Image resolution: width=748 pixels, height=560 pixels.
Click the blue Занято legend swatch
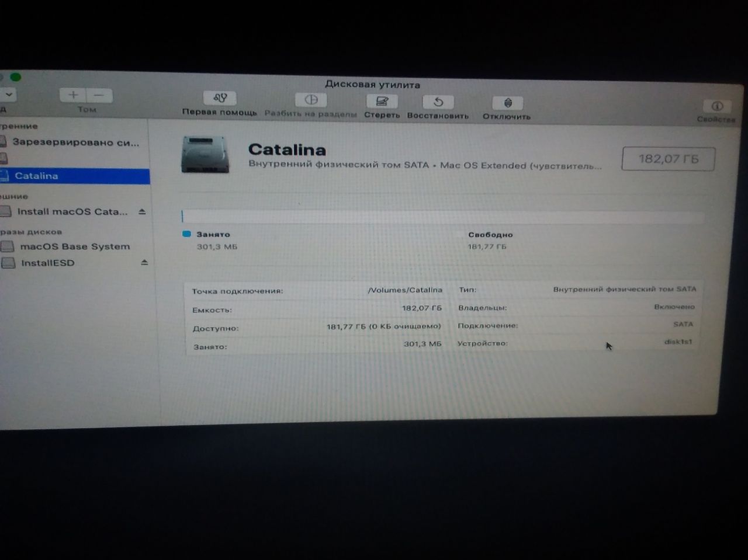(187, 234)
